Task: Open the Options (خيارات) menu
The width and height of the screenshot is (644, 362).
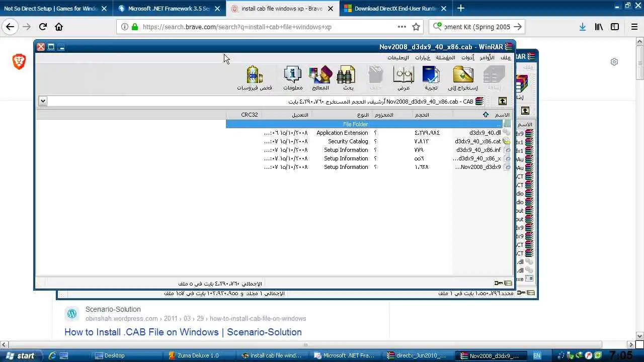Action: pyautogui.click(x=423, y=57)
